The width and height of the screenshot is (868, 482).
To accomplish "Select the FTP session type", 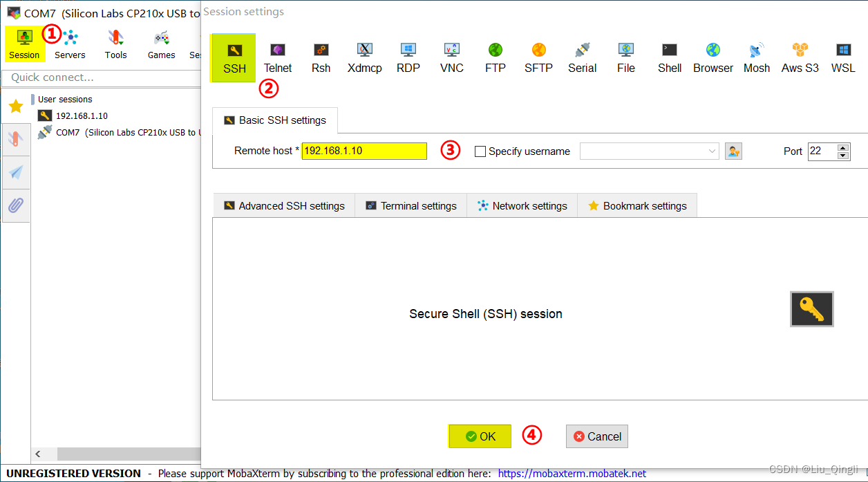I will click(496, 57).
